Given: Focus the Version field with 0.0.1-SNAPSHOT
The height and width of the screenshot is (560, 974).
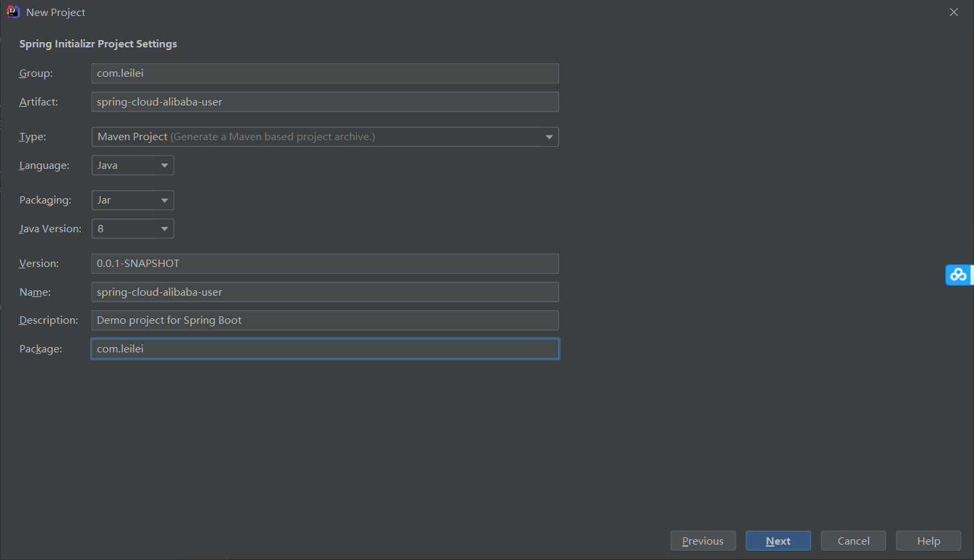Looking at the screenshot, I should (324, 264).
